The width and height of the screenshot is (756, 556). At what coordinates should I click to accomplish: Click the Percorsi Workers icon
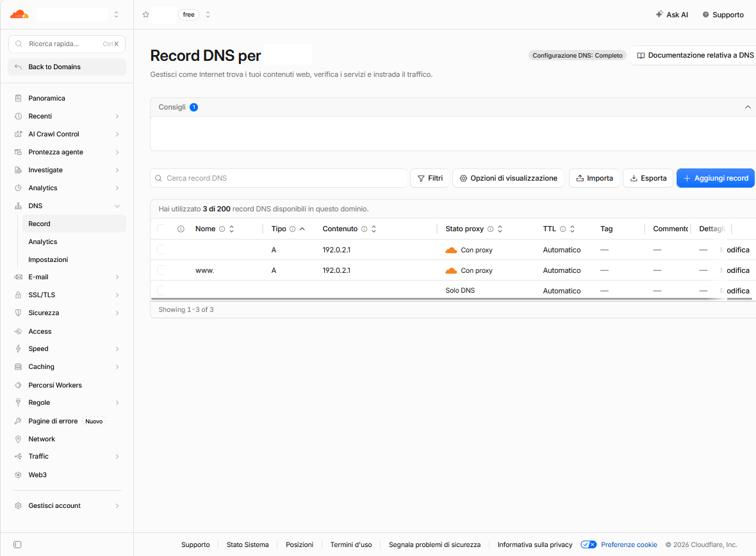[x=19, y=385]
